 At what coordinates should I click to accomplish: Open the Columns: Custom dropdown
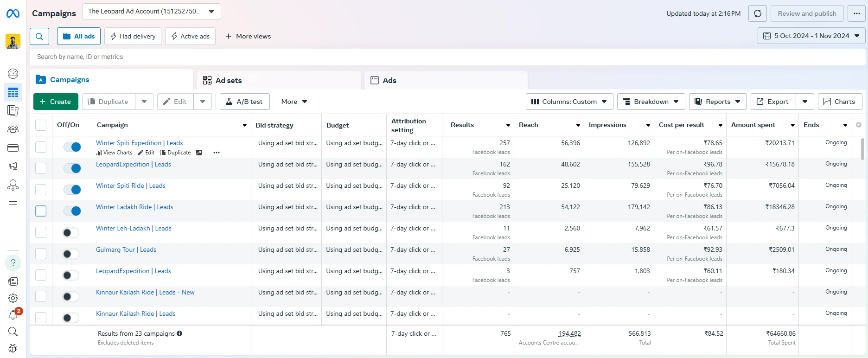(569, 102)
